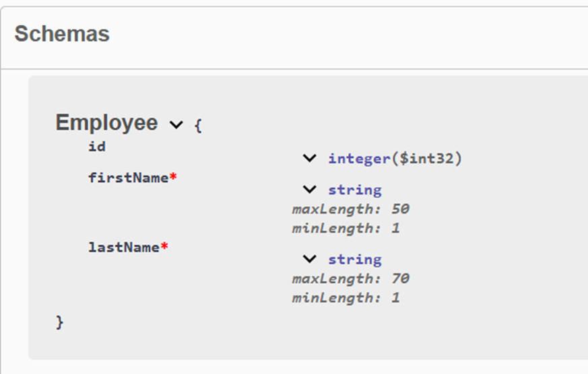Image resolution: width=588 pixels, height=374 pixels.
Task: Click the maxLength: 50 constraint
Action: pos(350,209)
